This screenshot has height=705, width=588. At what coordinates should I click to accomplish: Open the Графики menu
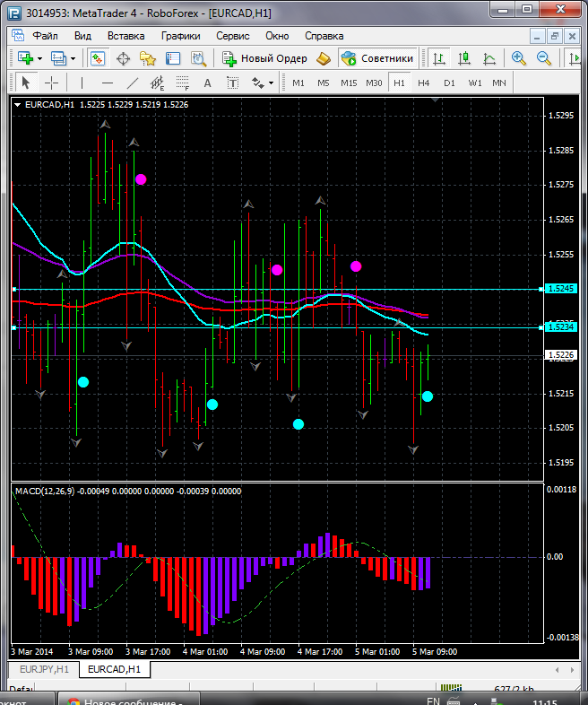click(x=180, y=36)
